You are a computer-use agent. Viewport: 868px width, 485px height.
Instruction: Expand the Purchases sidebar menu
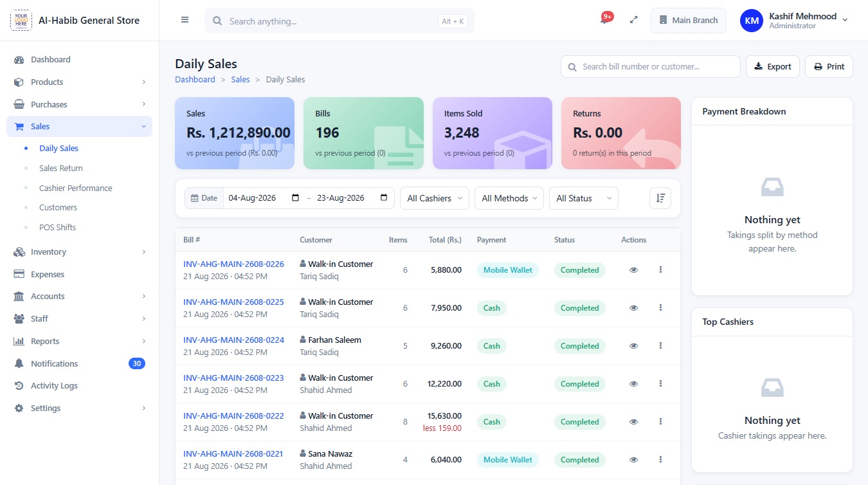[79, 104]
